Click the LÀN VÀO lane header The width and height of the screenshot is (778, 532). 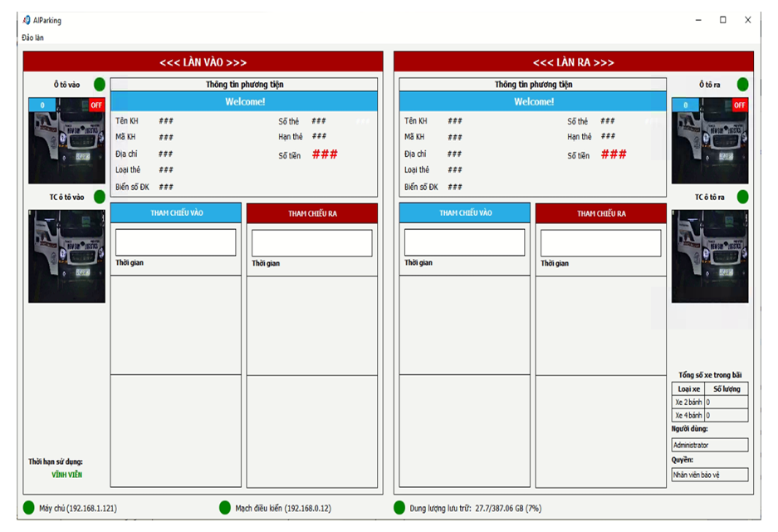click(203, 62)
